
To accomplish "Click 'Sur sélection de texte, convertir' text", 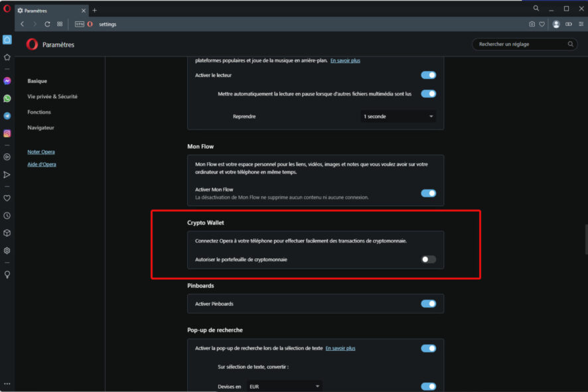I will click(253, 367).
